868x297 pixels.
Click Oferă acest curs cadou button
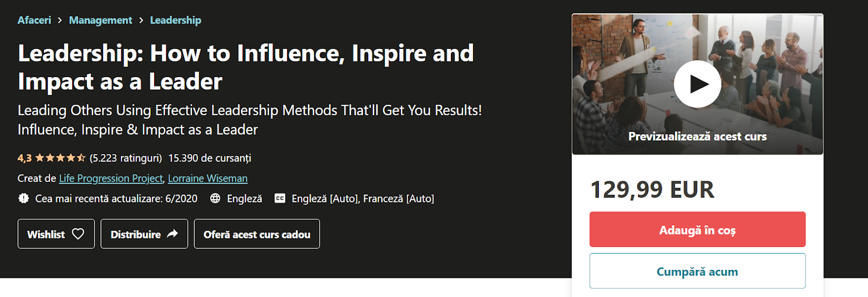(x=257, y=234)
